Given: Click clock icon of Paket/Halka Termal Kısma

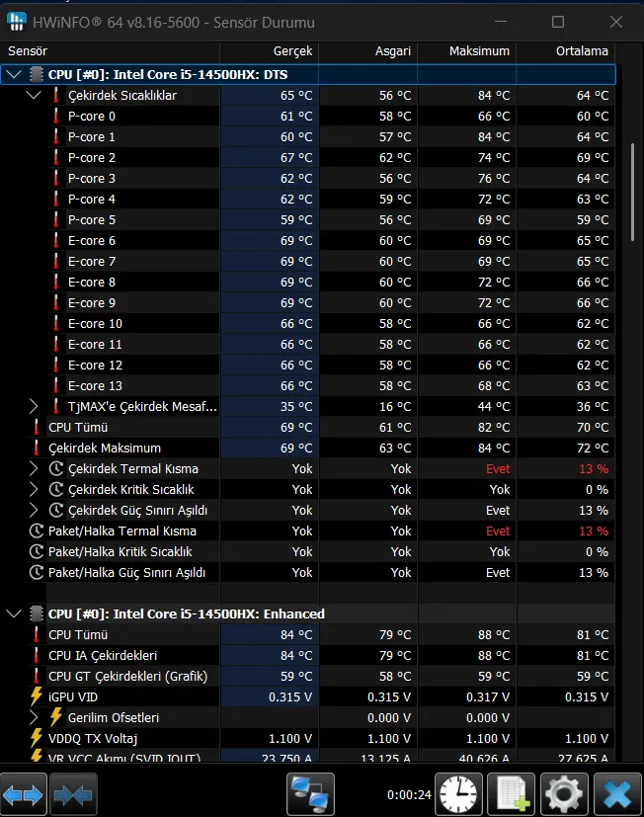Looking at the screenshot, I should tap(36, 531).
